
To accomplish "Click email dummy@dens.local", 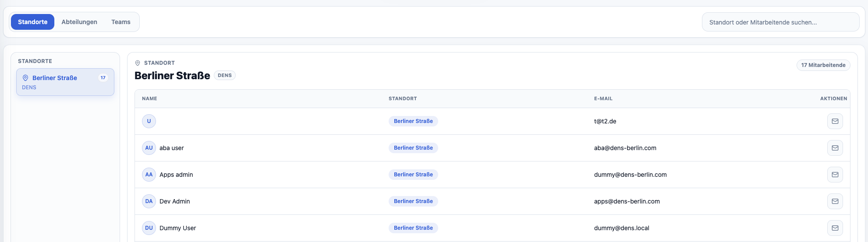I will pyautogui.click(x=622, y=228).
